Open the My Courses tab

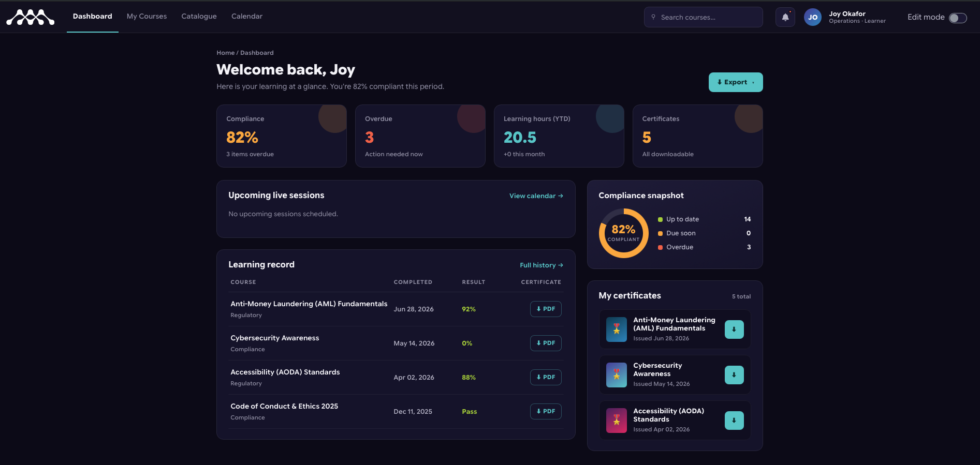point(147,17)
